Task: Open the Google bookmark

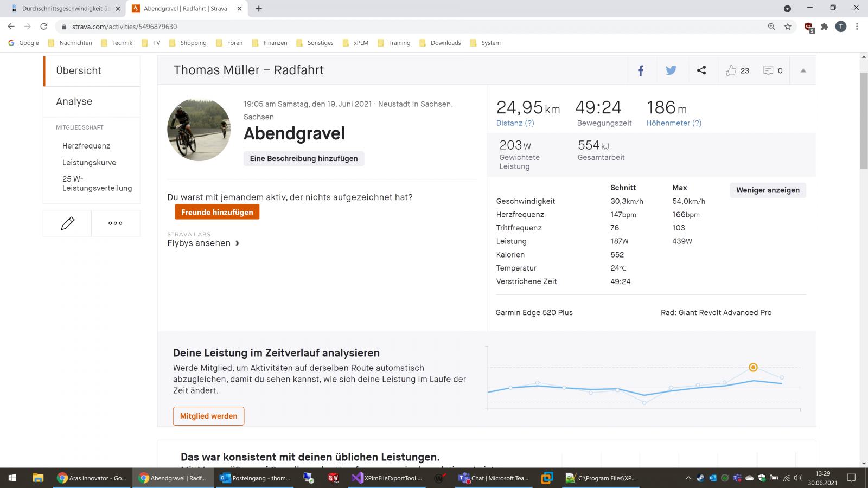Action: coord(23,43)
